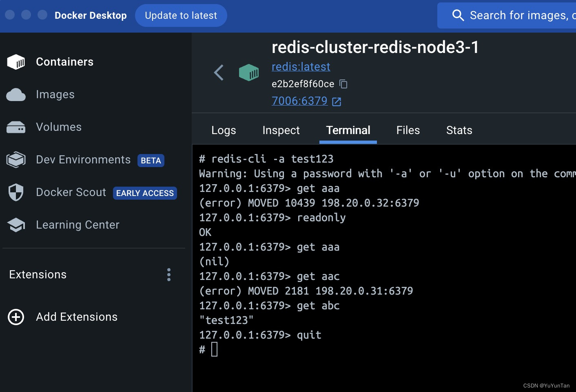
Task: Click Add Extensions label
Action: (77, 317)
